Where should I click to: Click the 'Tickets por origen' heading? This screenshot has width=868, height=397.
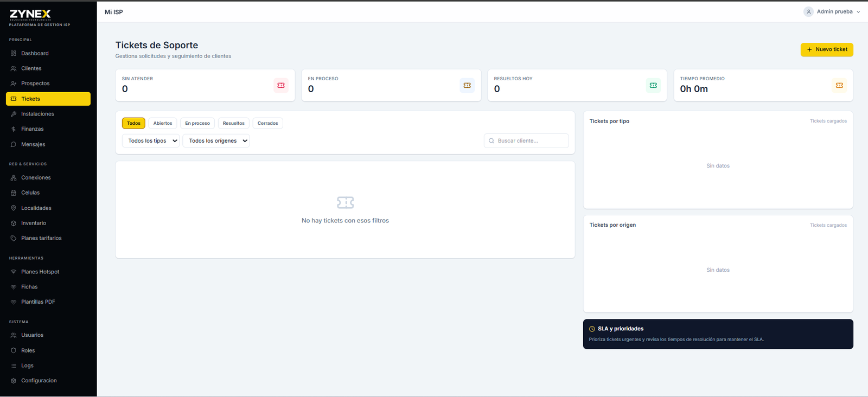(x=612, y=225)
